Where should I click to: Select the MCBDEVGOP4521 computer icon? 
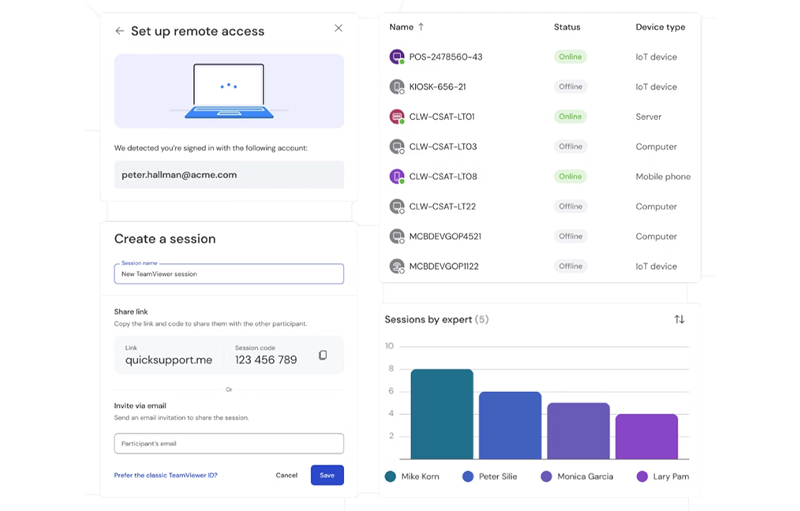397,236
